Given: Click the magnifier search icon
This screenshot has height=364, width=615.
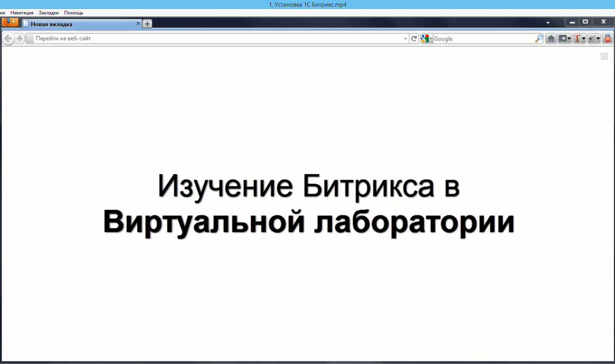Looking at the screenshot, I should (x=539, y=38).
